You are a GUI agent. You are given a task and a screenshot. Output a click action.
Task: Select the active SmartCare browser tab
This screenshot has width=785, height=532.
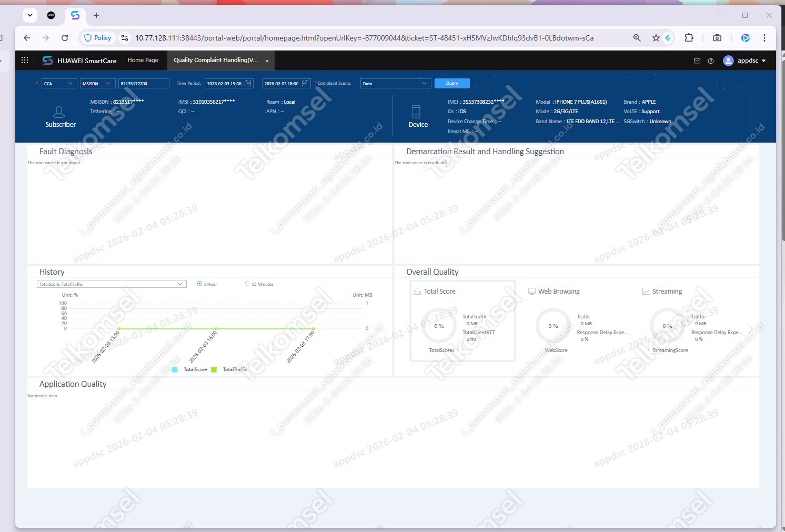[75, 15]
